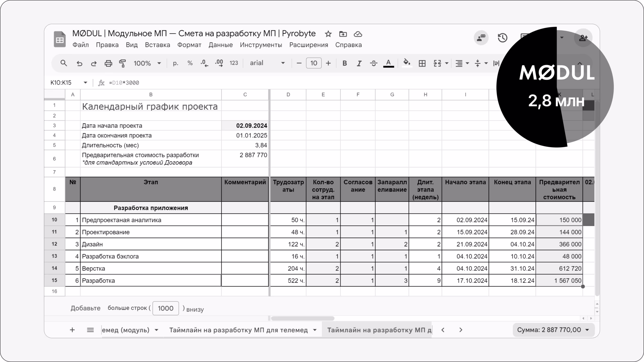This screenshot has height=362, width=644.
Task: Expand merge cells options arrow
Action: coord(447,63)
